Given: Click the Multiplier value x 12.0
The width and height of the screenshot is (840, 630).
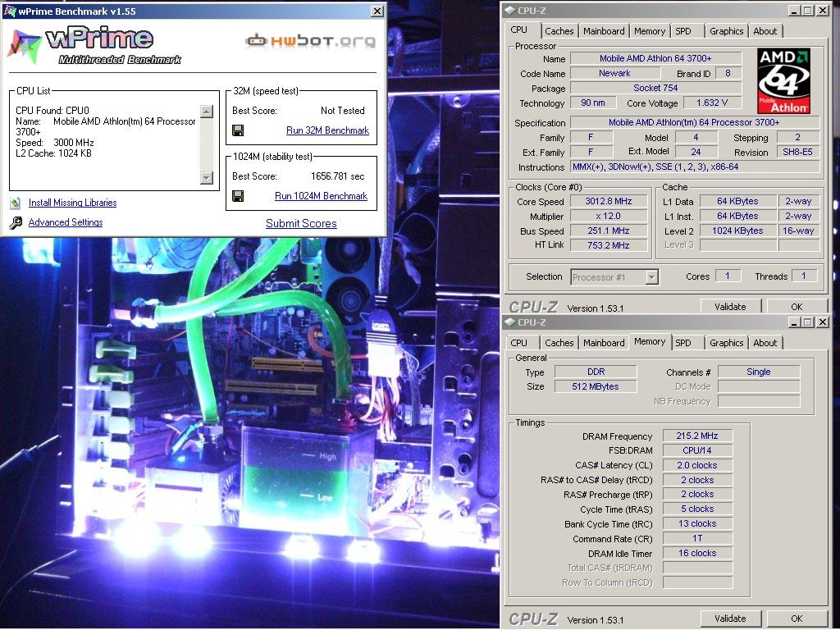Looking at the screenshot, I should [609, 216].
